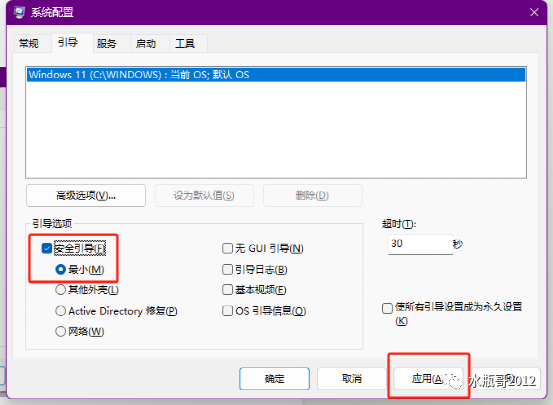Switch to the 常规 tab
This screenshot has height=405, width=553.
click(x=29, y=44)
